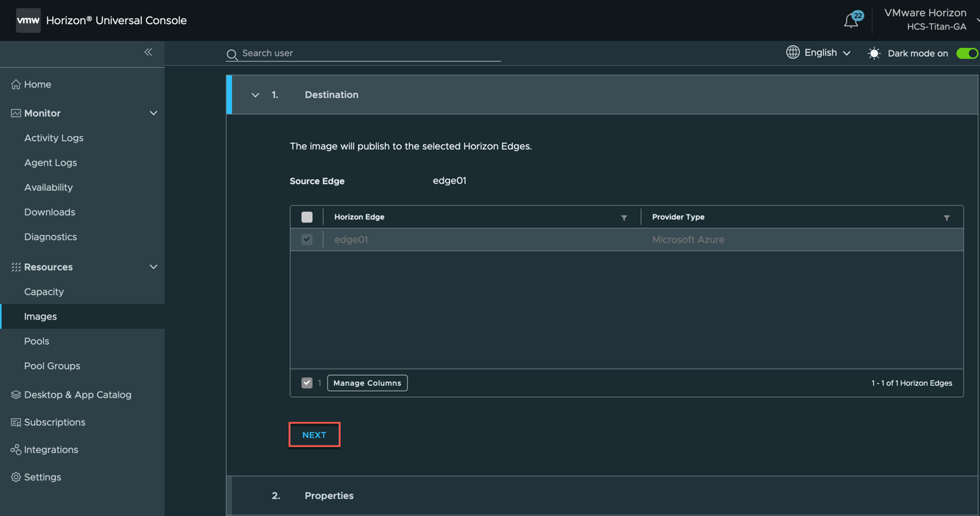Open Subscriptions page
Image resolution: width=980 pixels, height=516 pixels.
pos(55,422)
